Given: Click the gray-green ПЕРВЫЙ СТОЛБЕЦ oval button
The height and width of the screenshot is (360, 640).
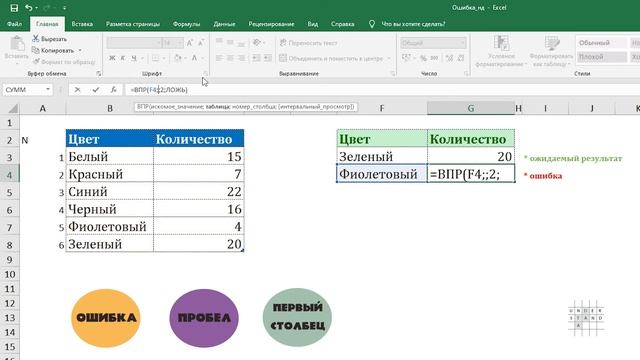Looking at the screenshot, I should (297, 317).
